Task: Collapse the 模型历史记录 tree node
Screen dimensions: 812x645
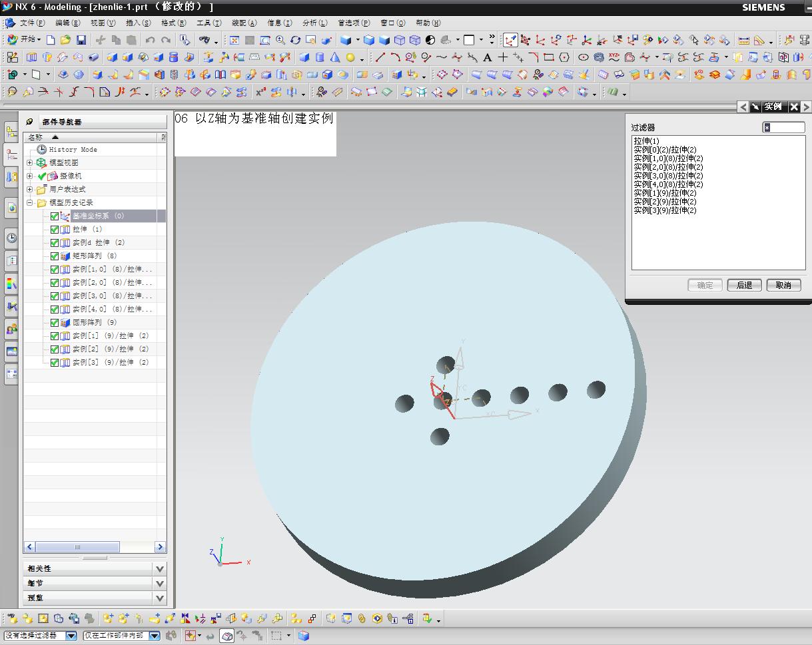Action: click(x=29, y=202)
